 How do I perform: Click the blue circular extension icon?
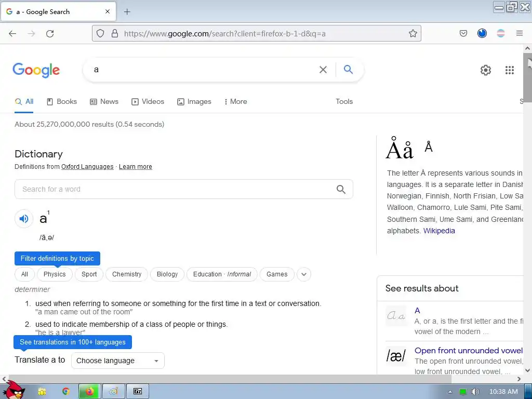coord(482,33)
